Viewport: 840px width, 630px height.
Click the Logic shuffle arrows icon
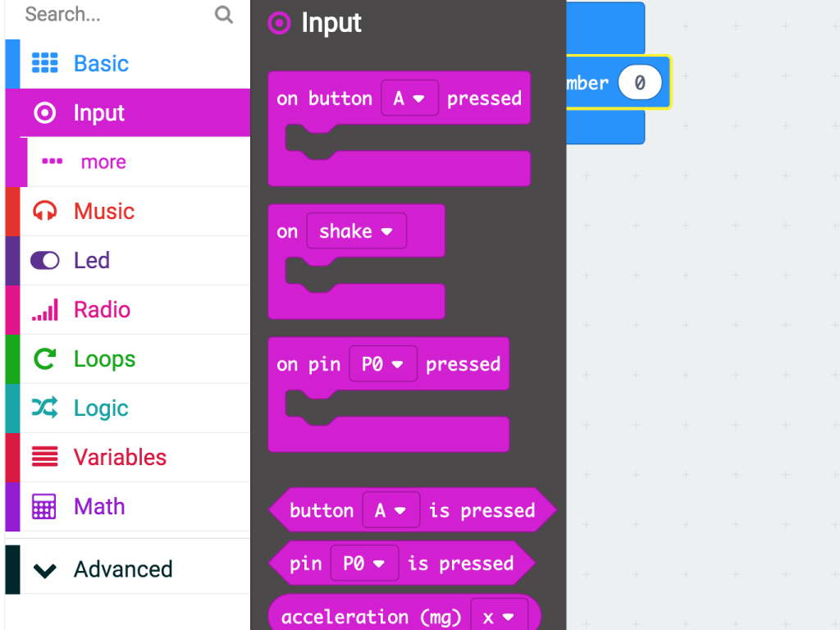pyautogui.click(x=45, y=409)
